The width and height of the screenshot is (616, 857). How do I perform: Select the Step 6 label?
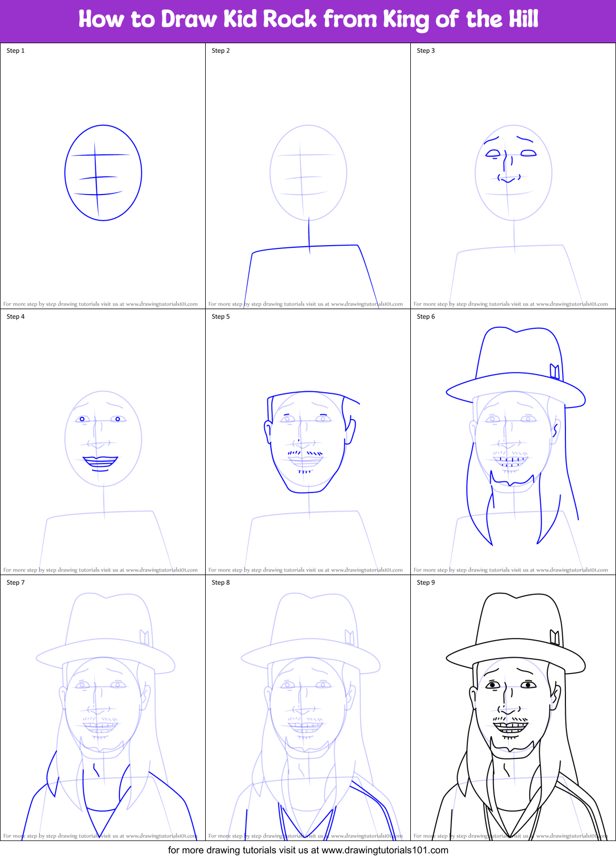(x=426, y=317)
